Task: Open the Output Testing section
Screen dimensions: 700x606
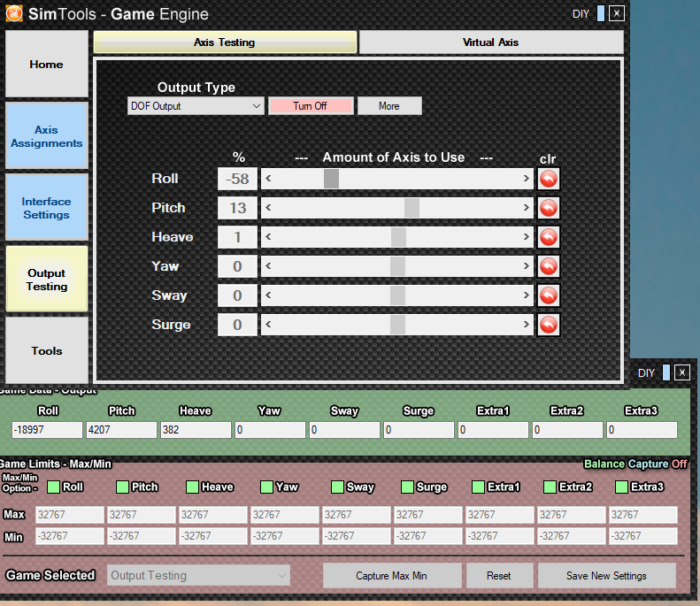Action: [x=46, y=280]
